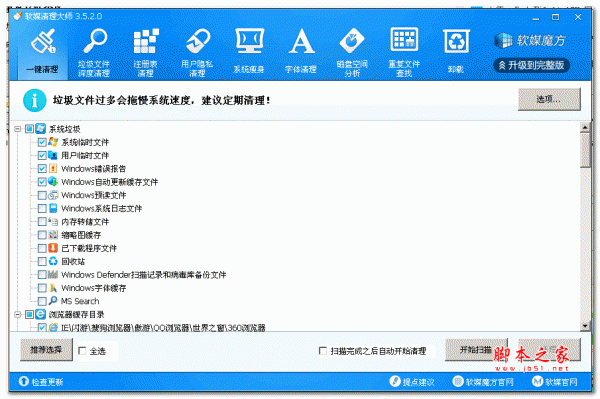Open the 一键清理 one-click clean tab

(x=42, y=52)
